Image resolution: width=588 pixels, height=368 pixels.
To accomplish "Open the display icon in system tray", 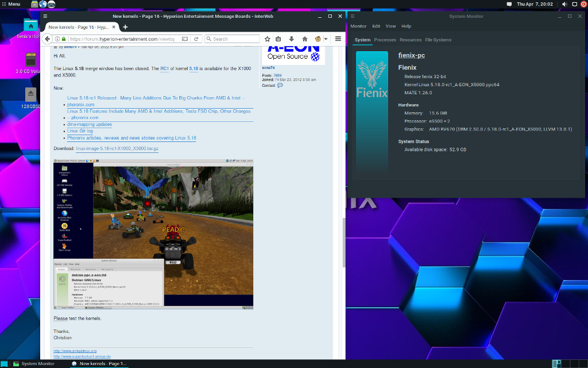I will pyautogui.click(x=574, y=4).
